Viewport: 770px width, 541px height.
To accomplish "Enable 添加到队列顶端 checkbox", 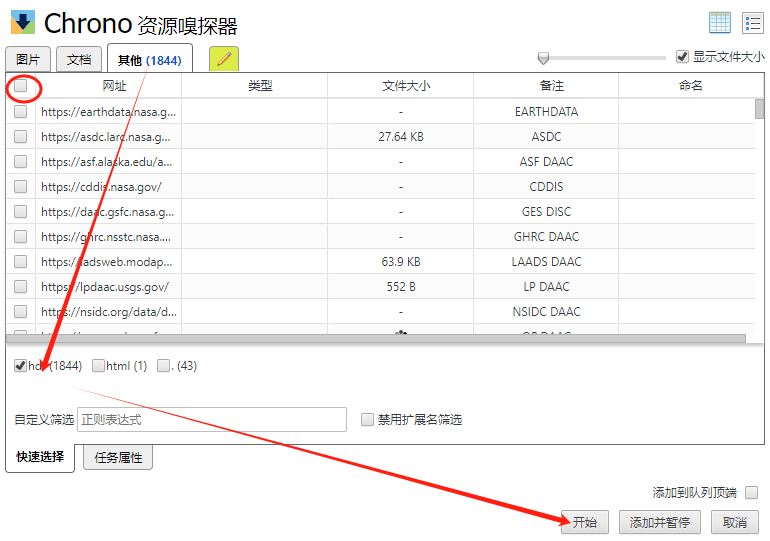I will click(751, 492).
